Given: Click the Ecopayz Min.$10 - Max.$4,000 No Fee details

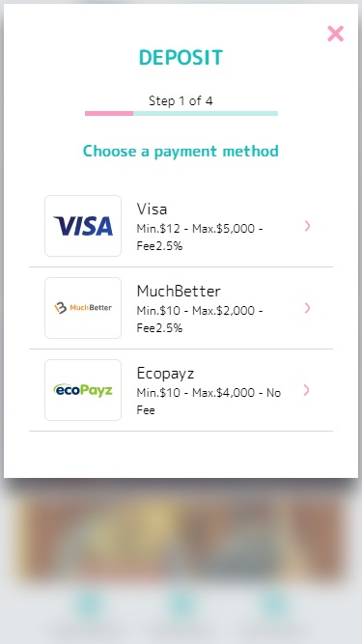Looking at the screenshot, I should pyautogui.click(x=209, y=402).
